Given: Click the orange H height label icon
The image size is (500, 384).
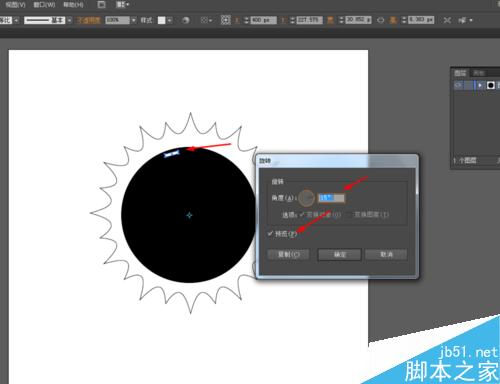Looking at the screenshot, I should coord(393,20).
